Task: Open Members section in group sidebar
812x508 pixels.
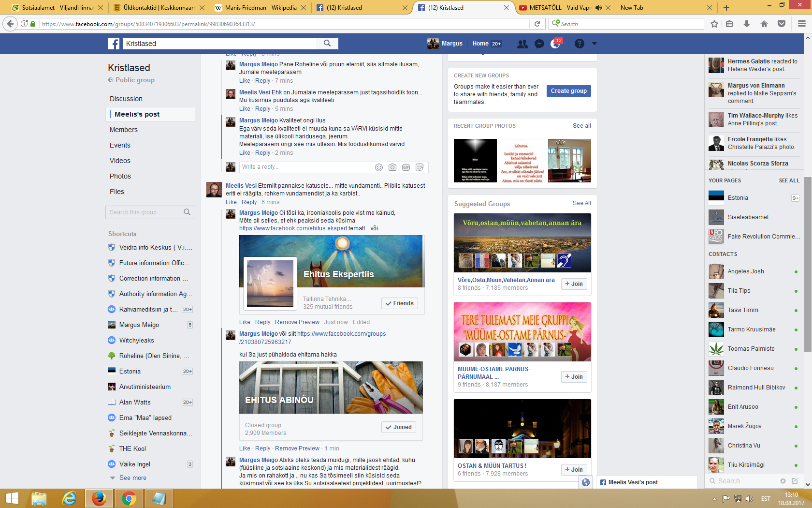Action: [x=124, y=130]
